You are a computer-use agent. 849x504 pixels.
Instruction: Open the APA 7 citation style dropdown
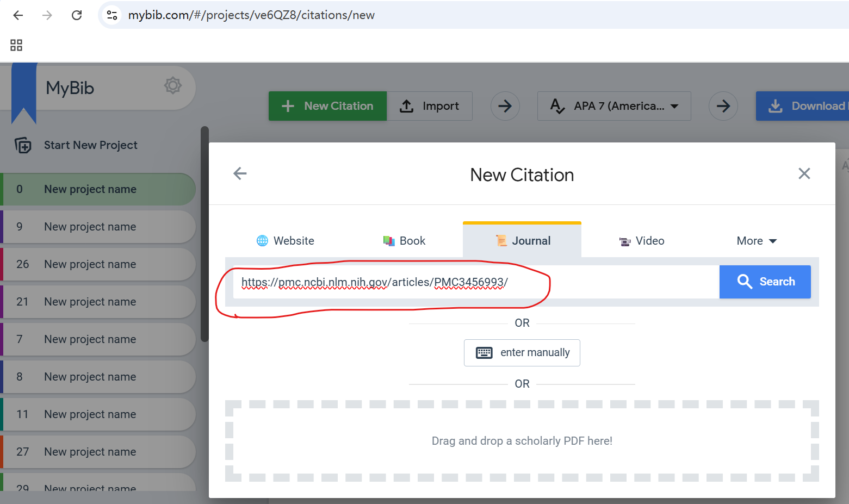click(614, 106)
